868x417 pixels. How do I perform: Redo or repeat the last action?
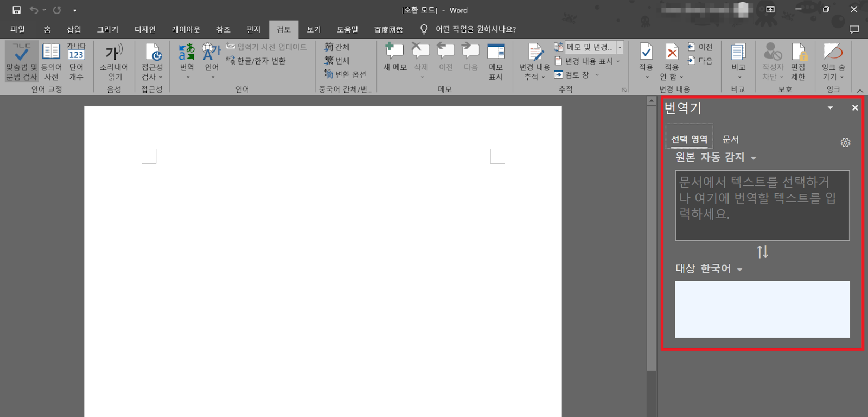tap(57, 10)
